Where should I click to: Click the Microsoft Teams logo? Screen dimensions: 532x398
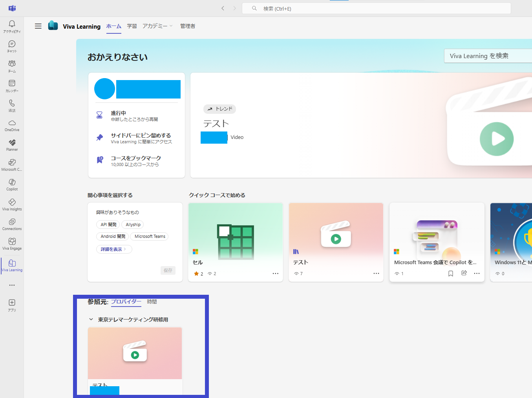point(12,8)
